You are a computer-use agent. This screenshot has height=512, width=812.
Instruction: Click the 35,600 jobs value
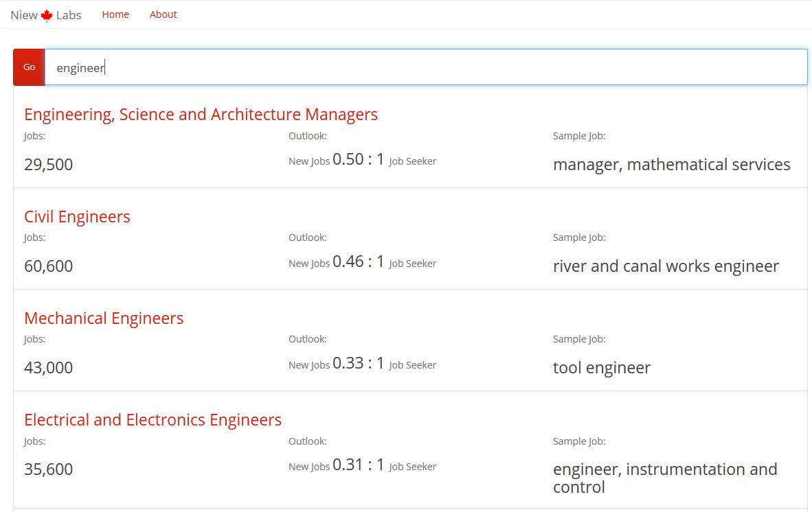pos(48,469)
